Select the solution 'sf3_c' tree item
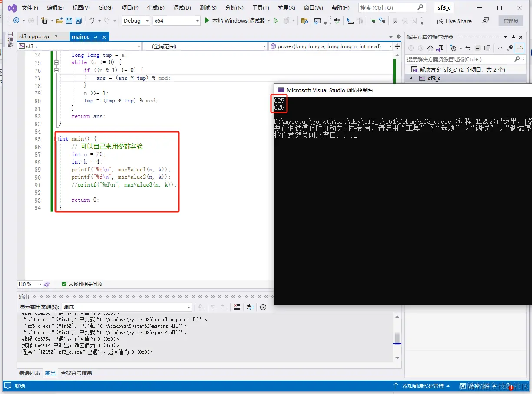The height and width of the screenshot is (394, 532). coord(462,69)
